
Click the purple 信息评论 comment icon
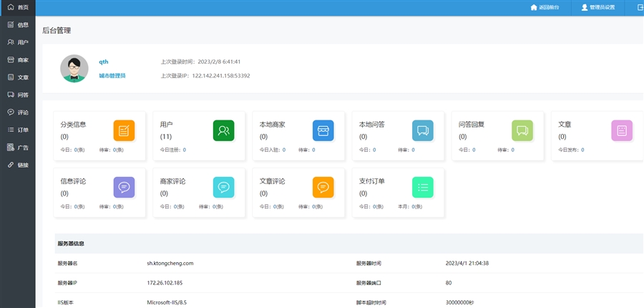(124, 187)
